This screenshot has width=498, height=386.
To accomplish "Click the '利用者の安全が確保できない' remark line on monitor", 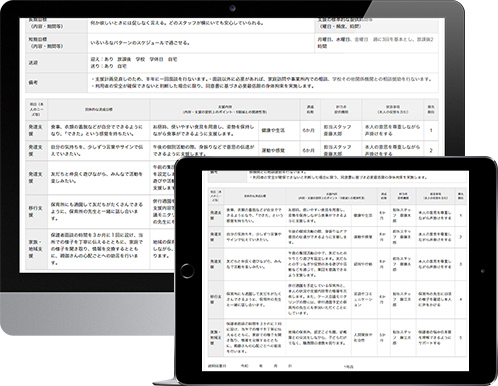I will click(203, 86).
